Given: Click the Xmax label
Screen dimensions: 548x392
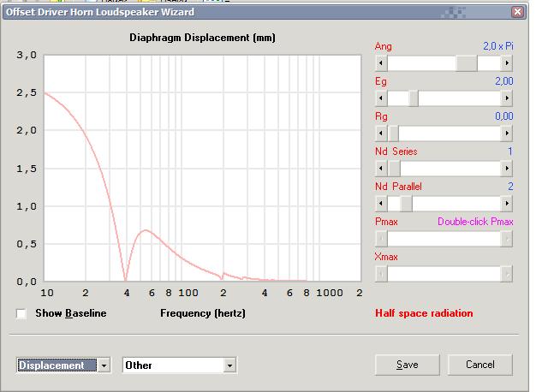Looking at the screenshot, I should (386, 257).
